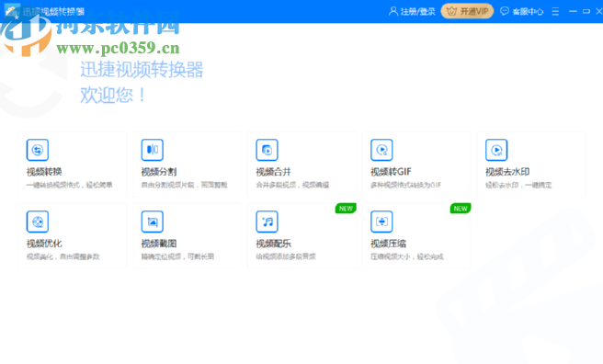This screenshot has height=364, width=603.
Task: Open the 视频优化 video optimize icon
Action: coord(38,222)
